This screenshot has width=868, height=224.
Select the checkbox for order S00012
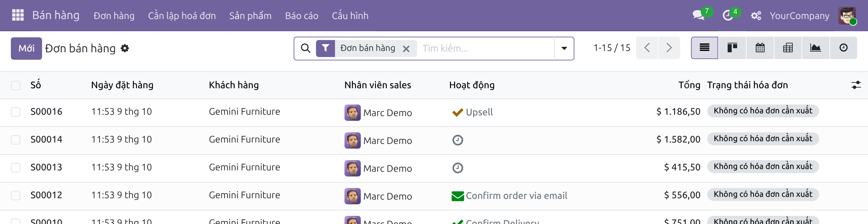[x=16, y=195]
